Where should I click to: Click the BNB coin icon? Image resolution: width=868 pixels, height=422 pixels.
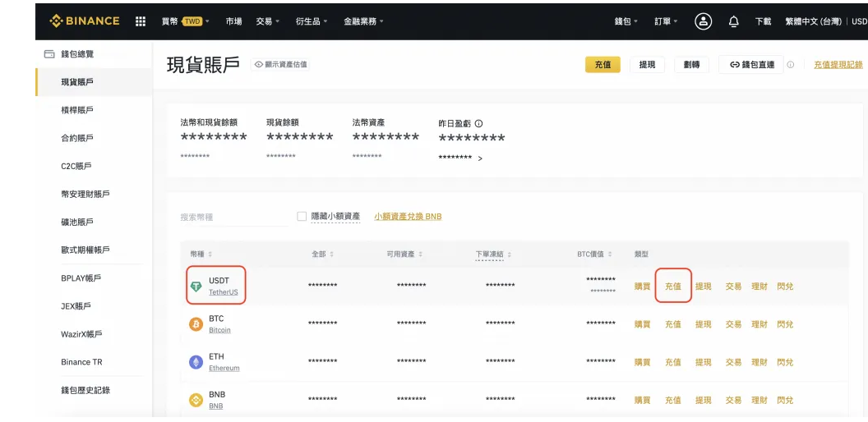tap(196, 400)
